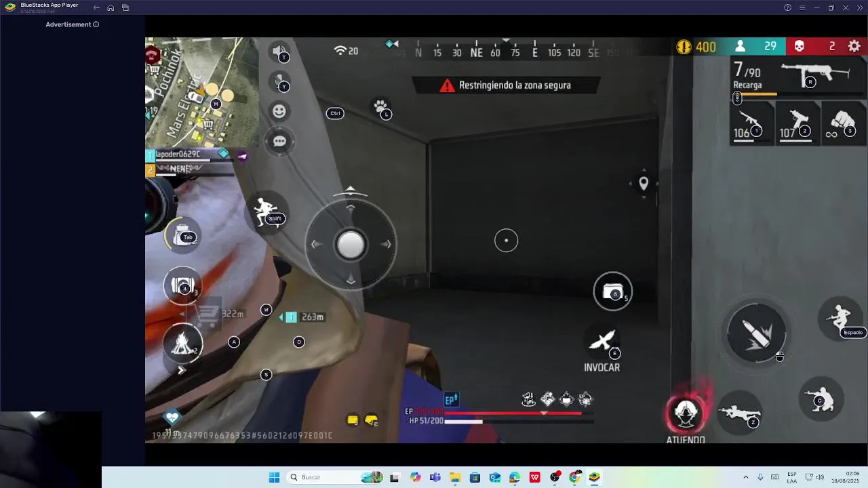Toggle the speaker sound button
868x488 pixels.
tap(279, 51)
